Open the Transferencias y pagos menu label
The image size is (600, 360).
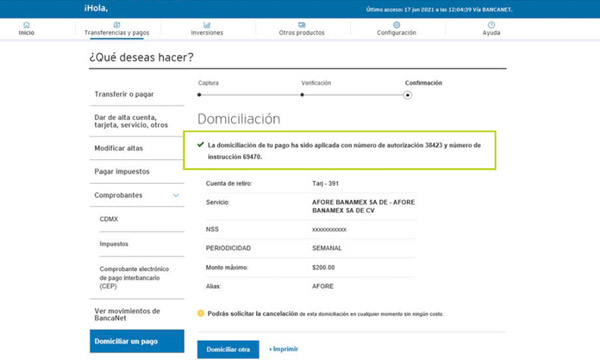(117, 33)
